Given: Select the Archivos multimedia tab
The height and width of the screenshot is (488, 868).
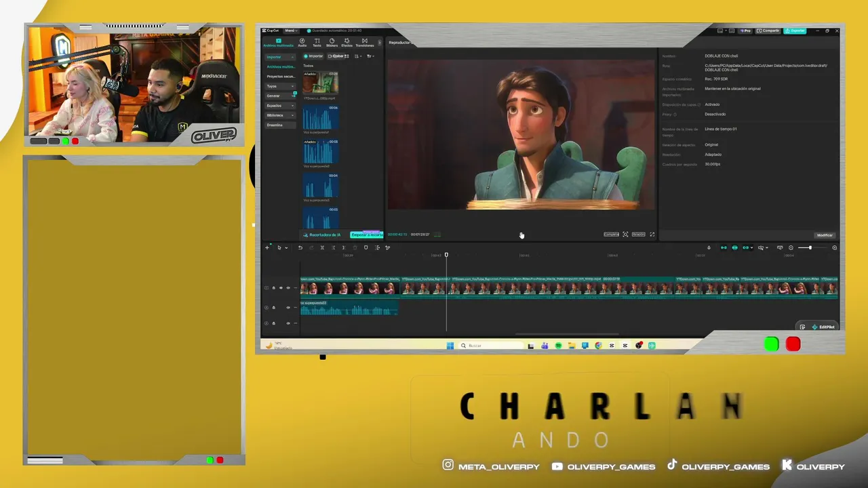Looking at the screenshot, I should click(x=278, y=42).
